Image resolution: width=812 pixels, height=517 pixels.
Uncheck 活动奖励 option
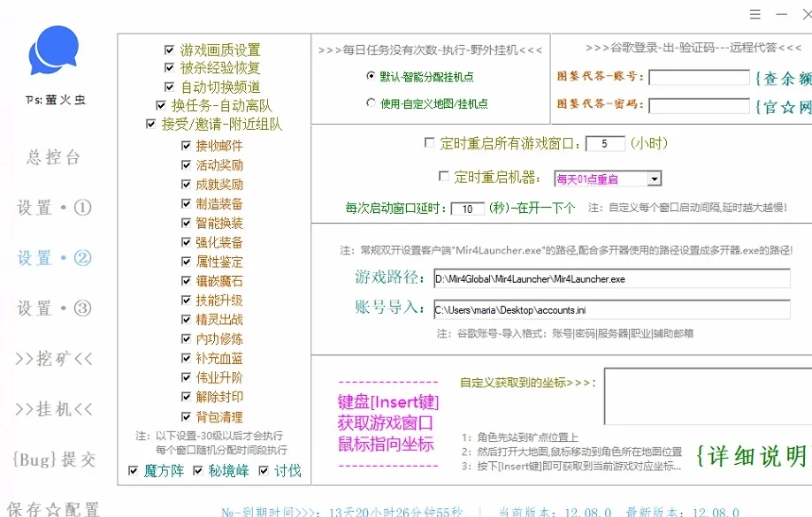(187, 165)
